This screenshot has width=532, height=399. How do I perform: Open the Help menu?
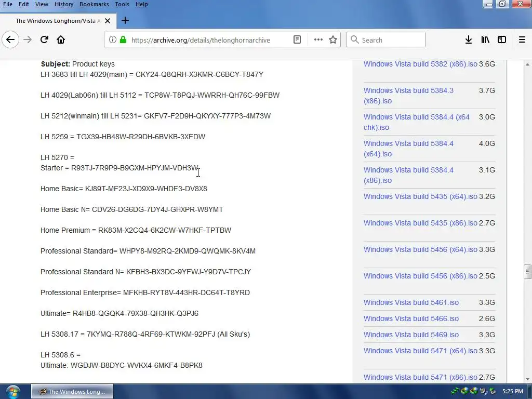[141, 4]
